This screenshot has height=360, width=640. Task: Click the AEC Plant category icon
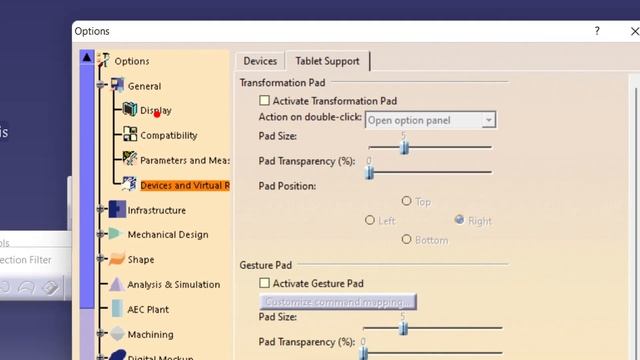tap(117, 309)
